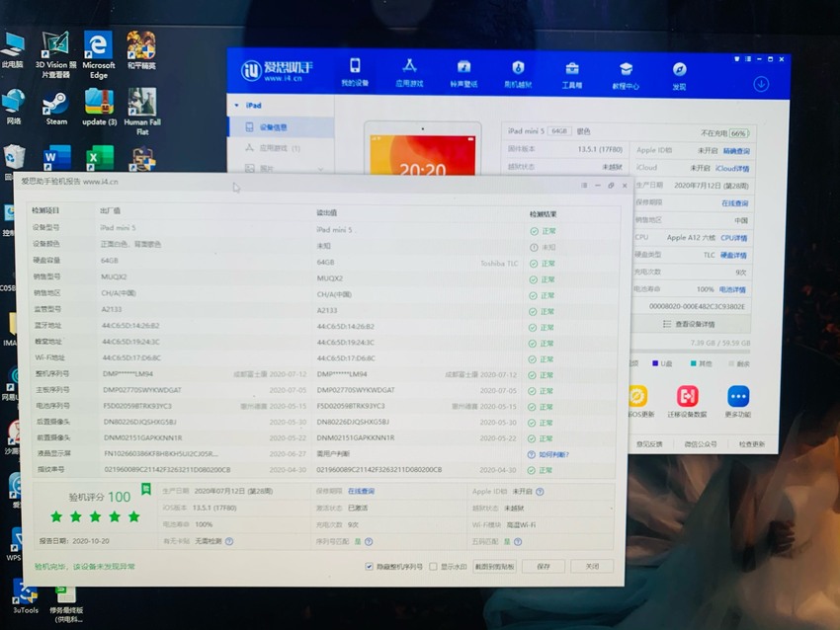840x630 pixels.
Task: Open 应用游戏 in the i4 top toolbar
Action: tap(409, 72)
